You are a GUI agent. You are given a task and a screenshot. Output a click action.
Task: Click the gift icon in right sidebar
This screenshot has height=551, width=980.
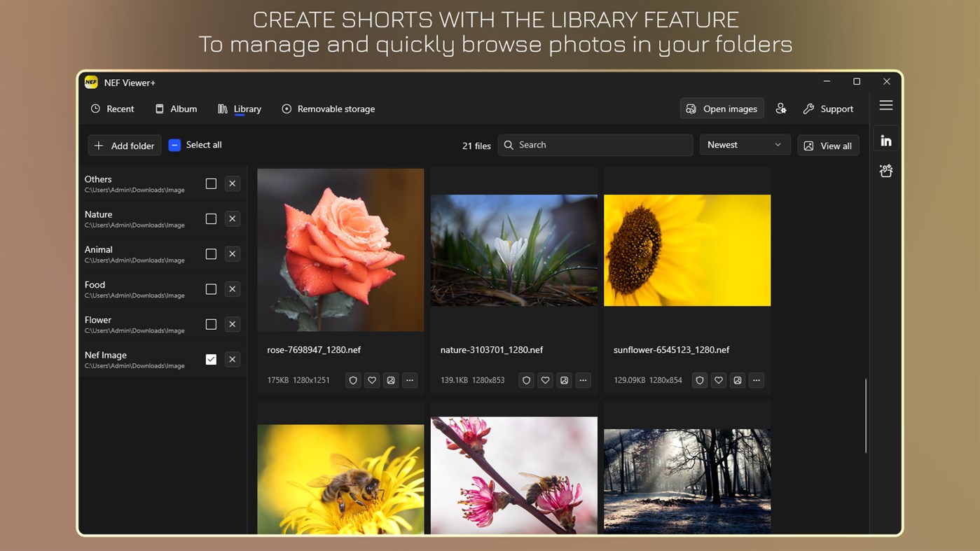point(885,170)
